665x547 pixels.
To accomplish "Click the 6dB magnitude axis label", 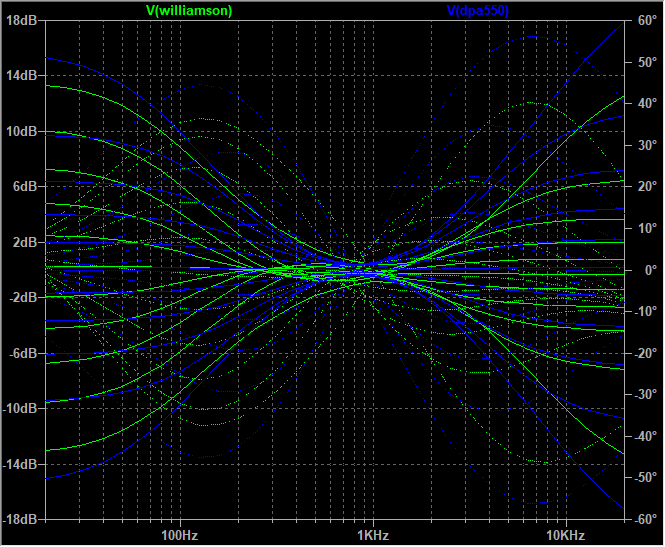I will [25, 187].
